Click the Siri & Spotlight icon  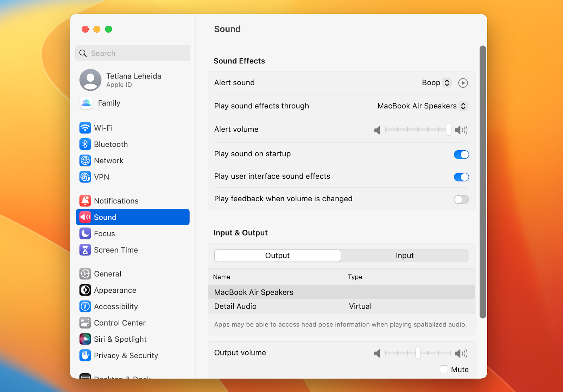point(85,339)
